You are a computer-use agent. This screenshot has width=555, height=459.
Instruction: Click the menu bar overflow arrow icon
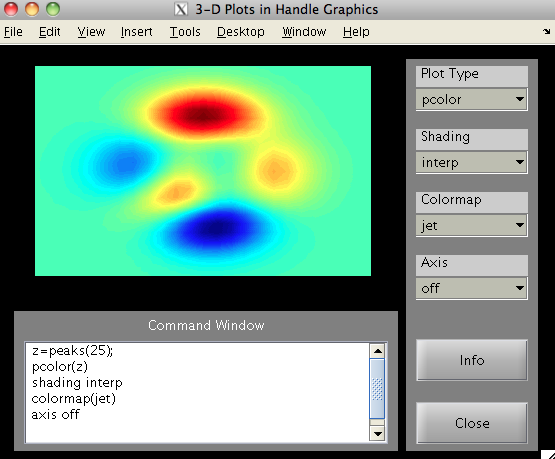pyautogui.click(x=546, y=31)
